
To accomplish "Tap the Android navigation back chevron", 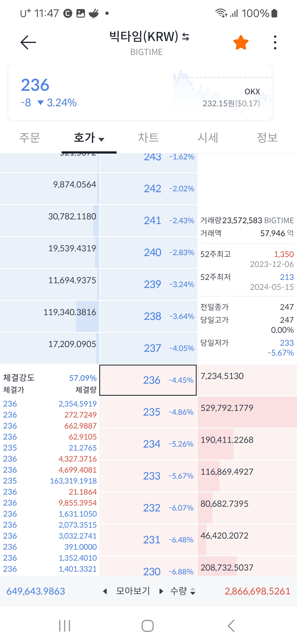I will point(231,626).
